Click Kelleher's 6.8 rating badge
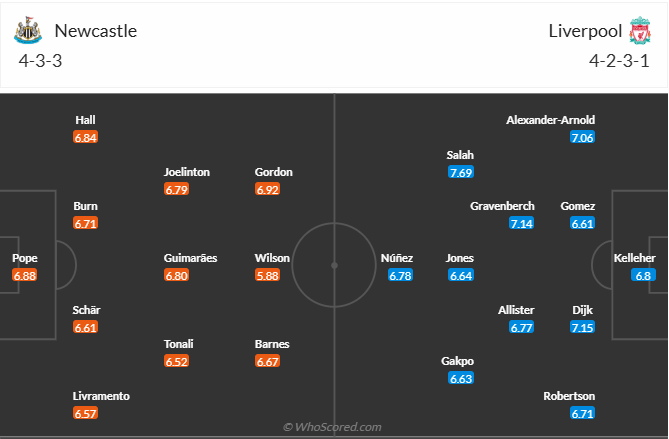This screenshot has height=439, width=669. (643, 275)
